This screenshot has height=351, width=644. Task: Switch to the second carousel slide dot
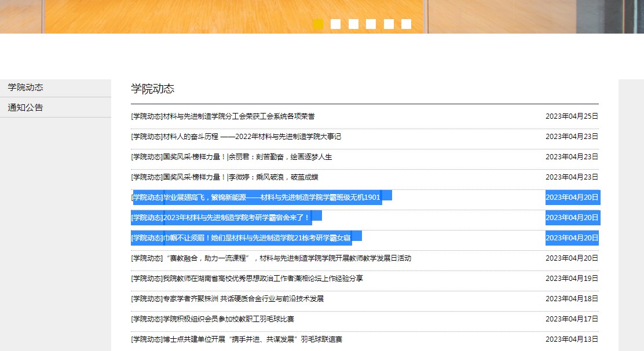coord(335,24)
